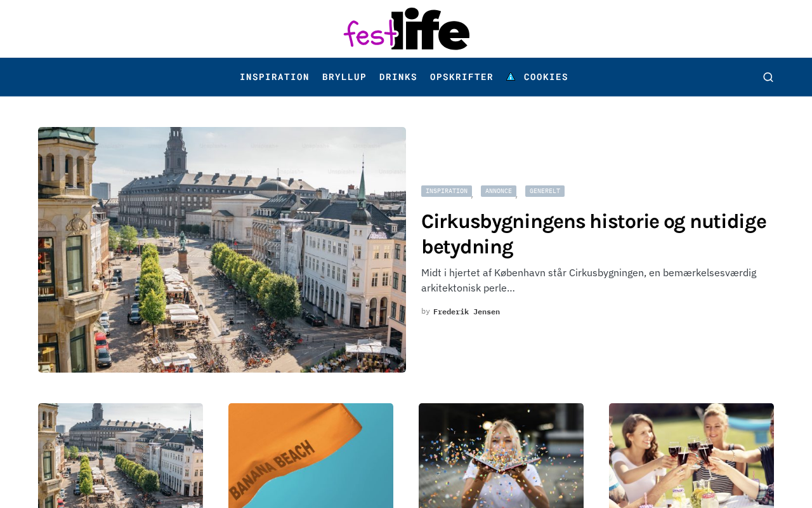Click the Festlife logo
The height and width of the screenshot is (508, 812).
pyautogui.click(x=406, y=29)
